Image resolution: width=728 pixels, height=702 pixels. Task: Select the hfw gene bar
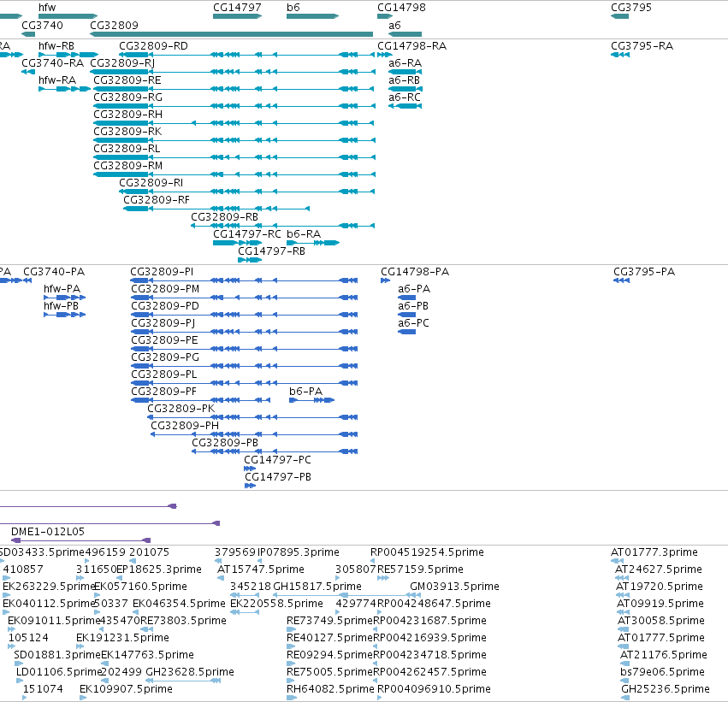click(68, 16)
